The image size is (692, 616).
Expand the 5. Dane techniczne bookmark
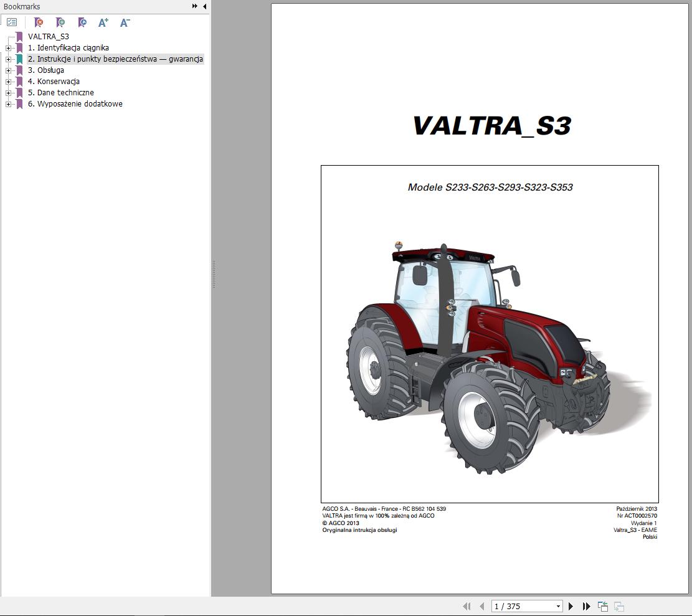[8, 93]
